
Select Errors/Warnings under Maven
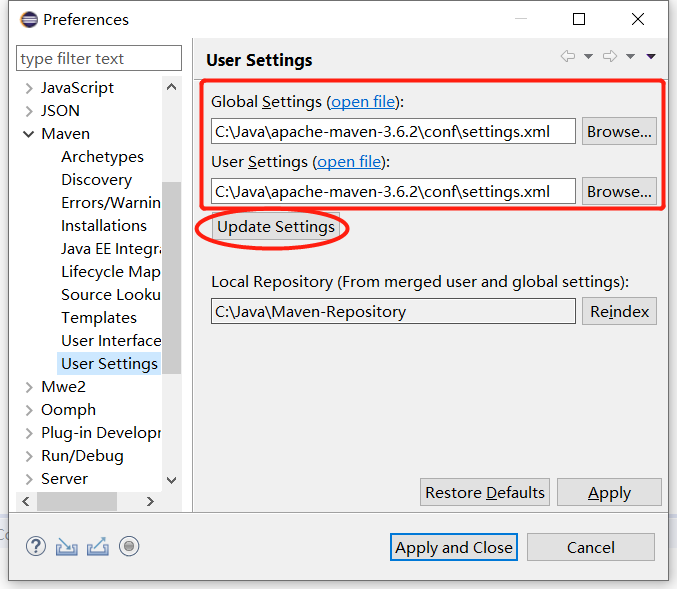(x=111, y=203)
